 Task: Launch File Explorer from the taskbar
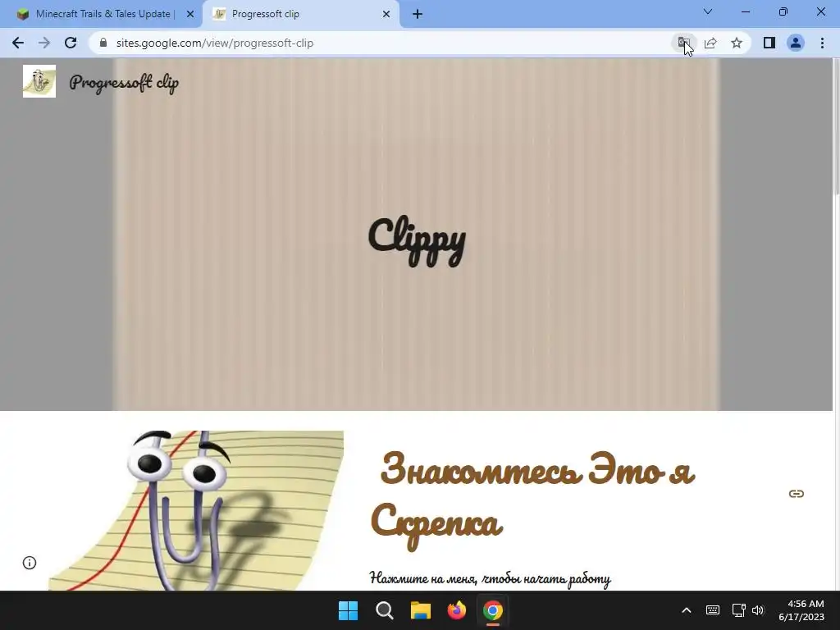pos(421,610)
